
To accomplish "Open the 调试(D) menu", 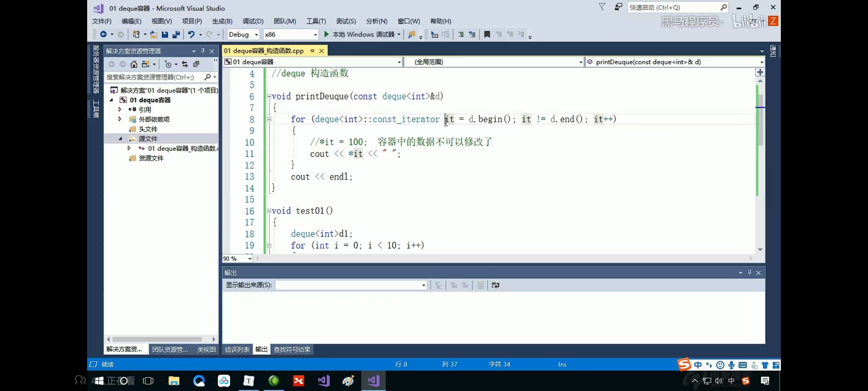I will click(x=253, y=21).
